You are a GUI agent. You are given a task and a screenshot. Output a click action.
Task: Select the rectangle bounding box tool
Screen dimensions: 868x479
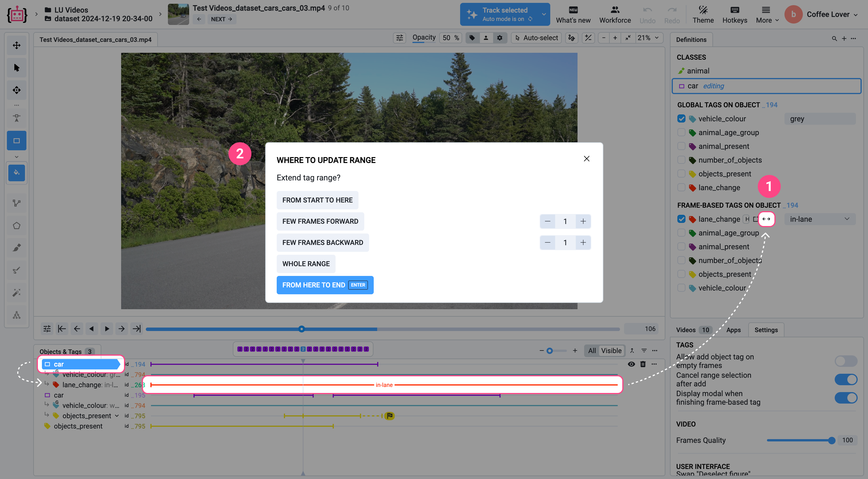[x=17, y=141]
